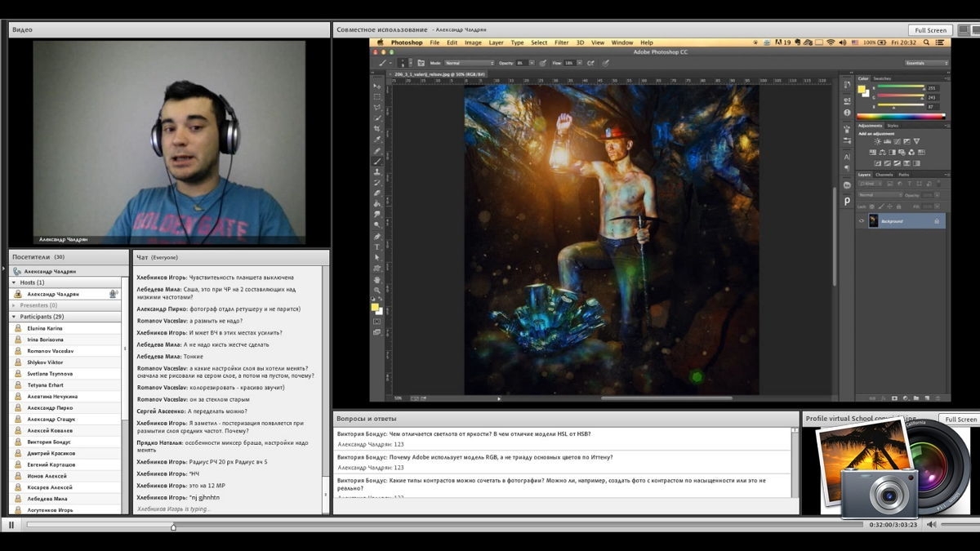Image resolution: width=980 pixels, height=551 pixels.
Task: Expand the Presenters (0) group
Action: click(x=13, y=305)
